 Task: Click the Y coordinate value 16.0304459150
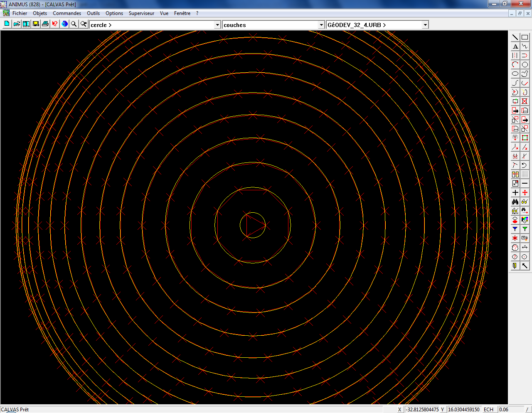[464, 409]
